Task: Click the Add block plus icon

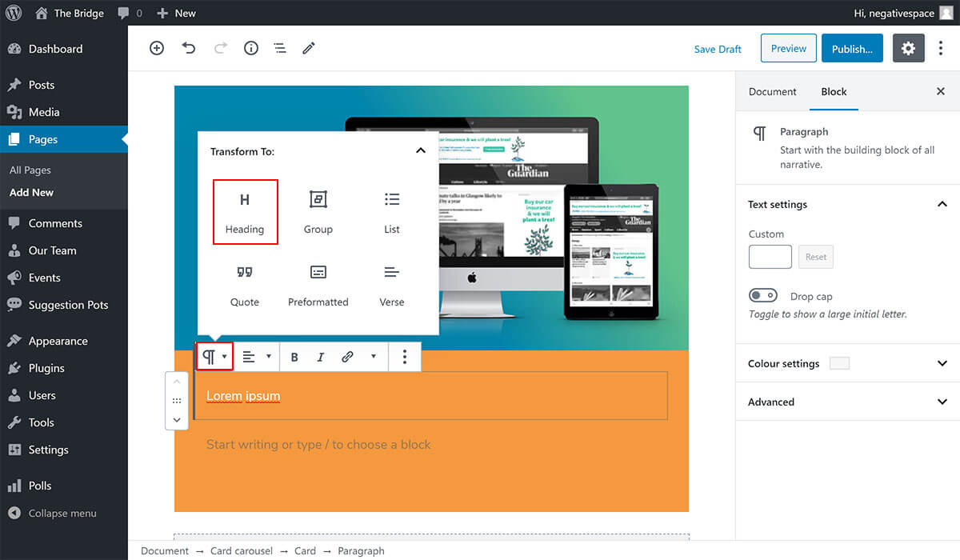Action: pos(157,48)
